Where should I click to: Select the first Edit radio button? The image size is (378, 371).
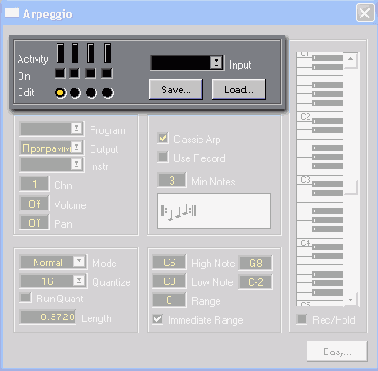[x=60, y=93]
